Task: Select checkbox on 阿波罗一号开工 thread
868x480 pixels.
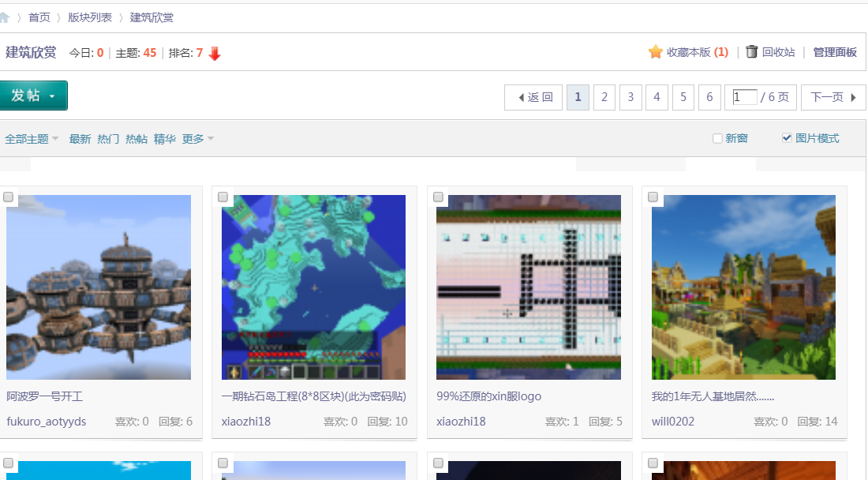Action: point(9,197)
